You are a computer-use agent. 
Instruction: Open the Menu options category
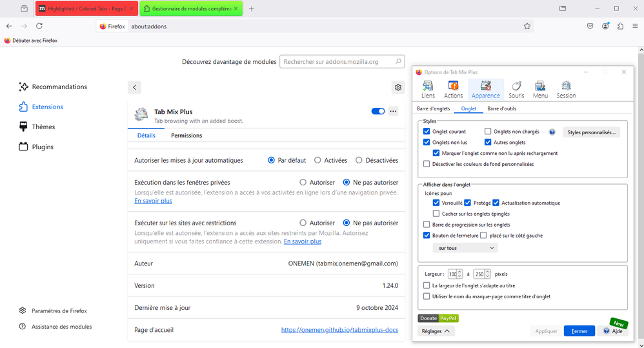(x=540, y=89)
